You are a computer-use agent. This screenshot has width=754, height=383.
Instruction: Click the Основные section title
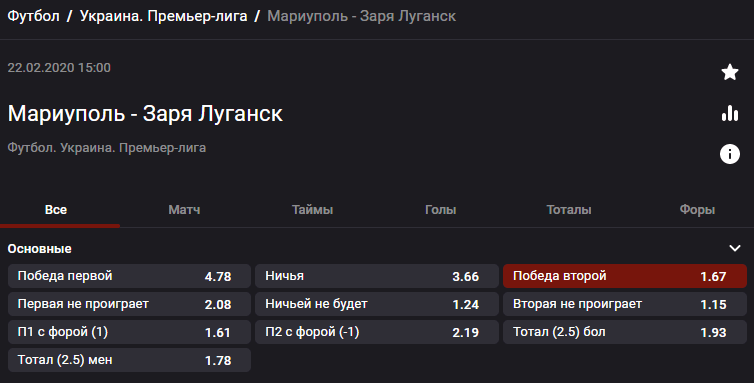(39, 249)
